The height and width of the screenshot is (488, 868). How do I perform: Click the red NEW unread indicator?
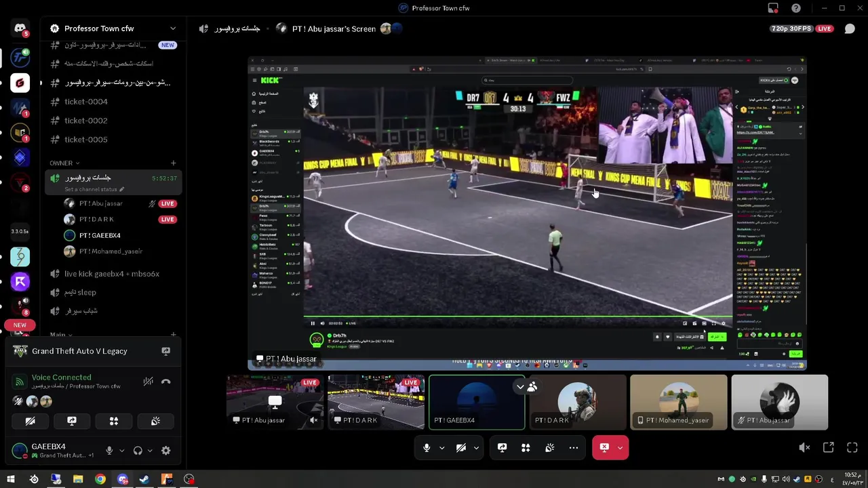20,325
